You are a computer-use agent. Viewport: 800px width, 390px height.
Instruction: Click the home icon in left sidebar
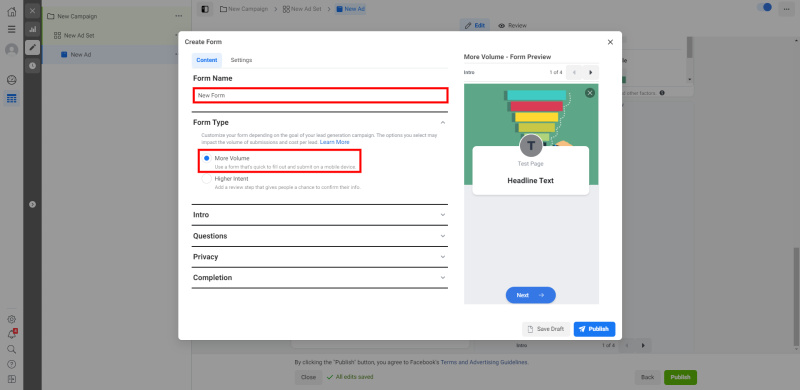tap(11, 11)
